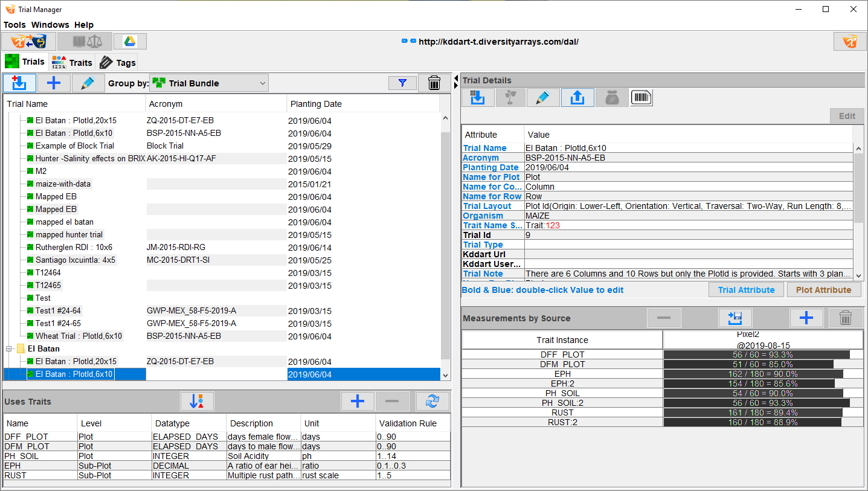Click the orange KDXplore icon at top right
Image resolution: width=868 pixels, height=491 pixels.
(x=850, y=42)
